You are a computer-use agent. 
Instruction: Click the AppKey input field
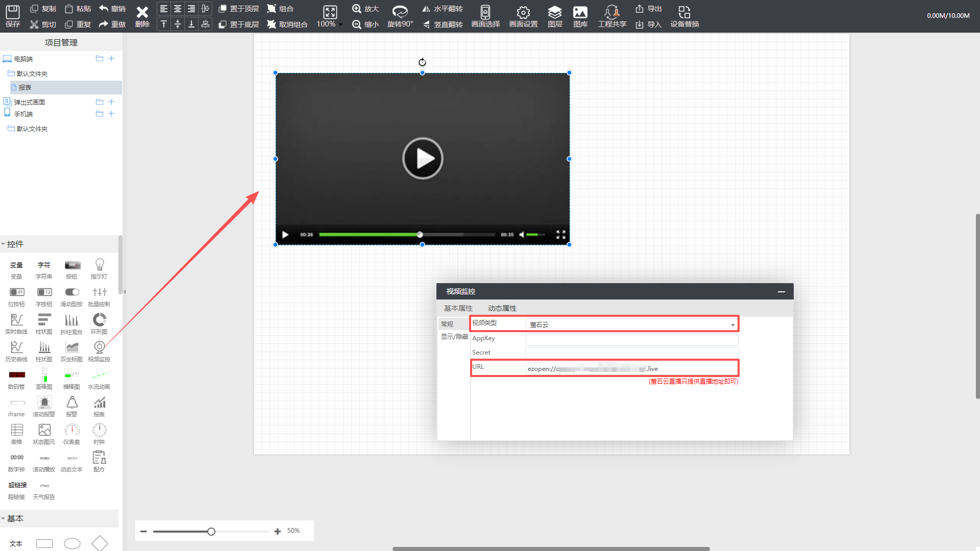click(x=631, y=339)
